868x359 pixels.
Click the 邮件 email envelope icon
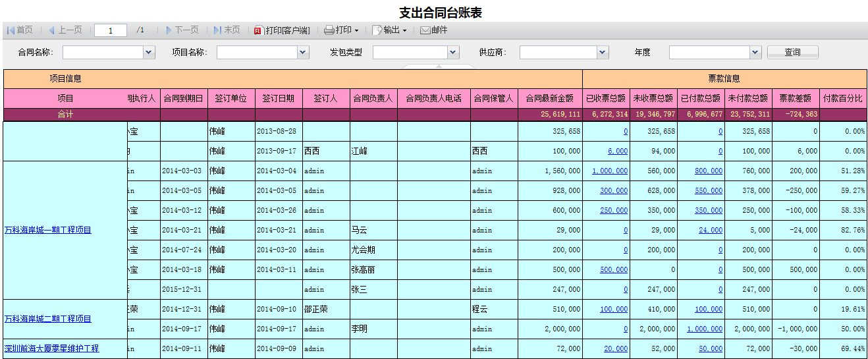point(425,30)
